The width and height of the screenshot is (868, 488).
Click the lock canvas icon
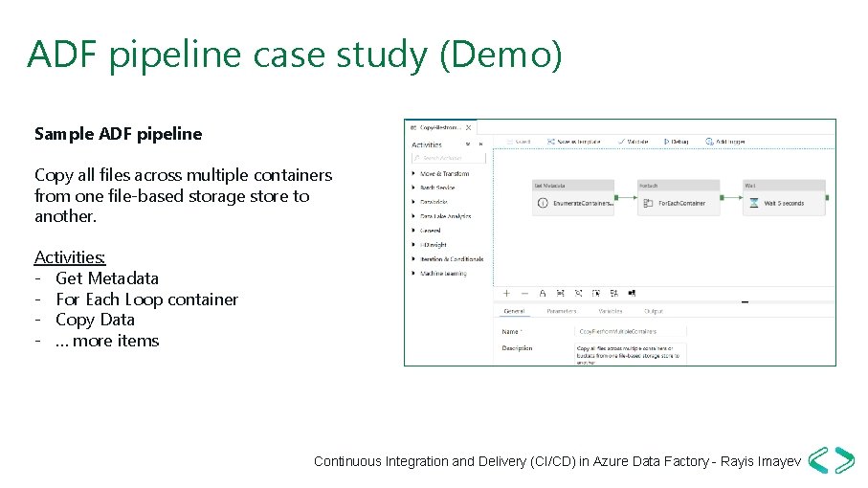tap(543, 293)
